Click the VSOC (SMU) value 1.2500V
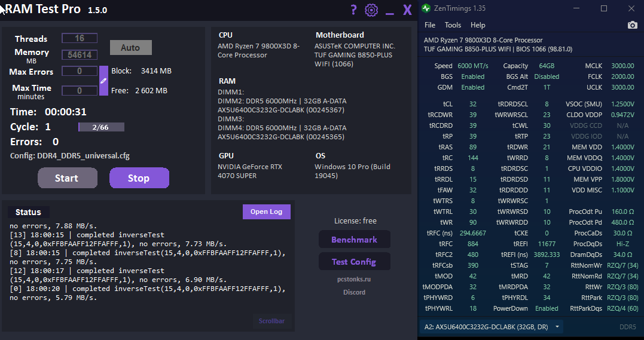 pos(622,105)
